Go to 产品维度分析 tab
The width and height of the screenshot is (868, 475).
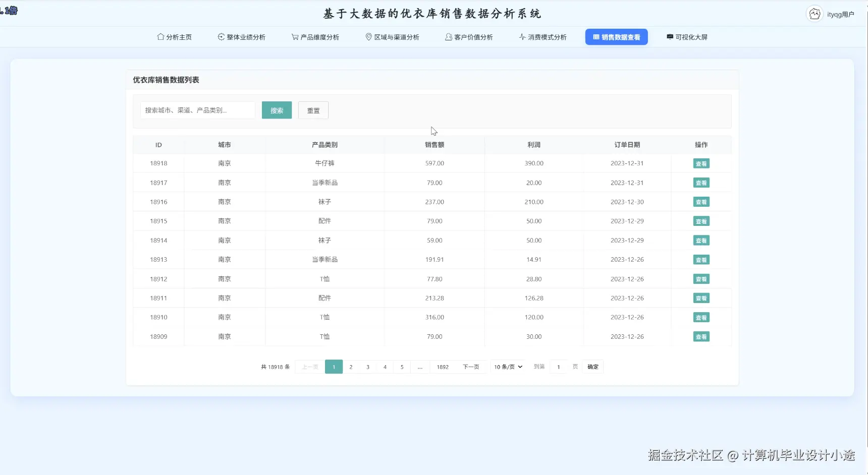pyautogui.click(x=315, y=37)
